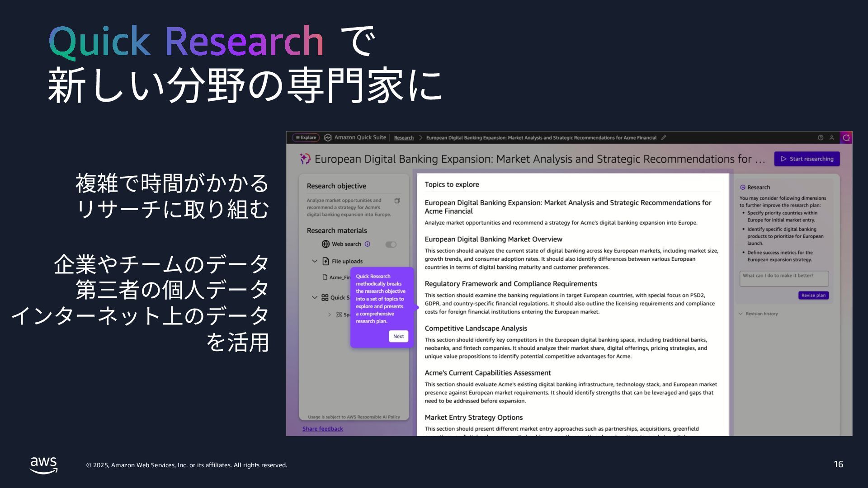Click the globe Web search icon

pos(325,244)
